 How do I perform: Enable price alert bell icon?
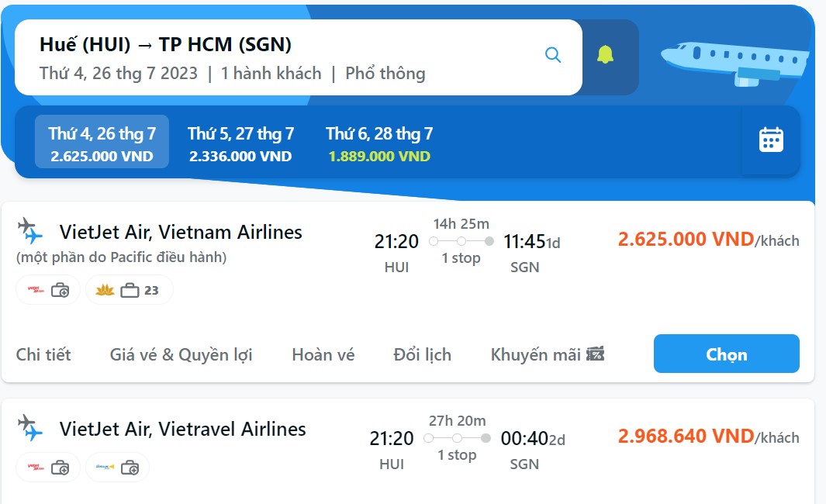tap(605, 55)
